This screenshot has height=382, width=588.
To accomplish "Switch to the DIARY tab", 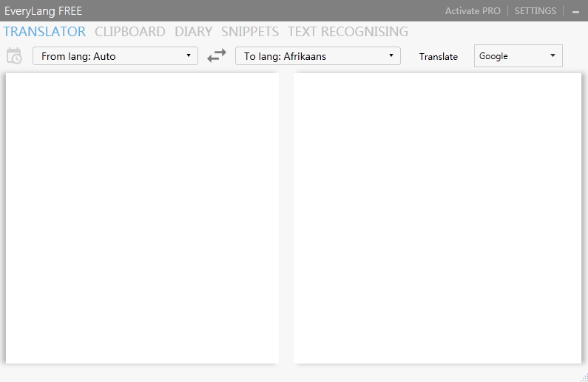I will click(x=194, y=32).
